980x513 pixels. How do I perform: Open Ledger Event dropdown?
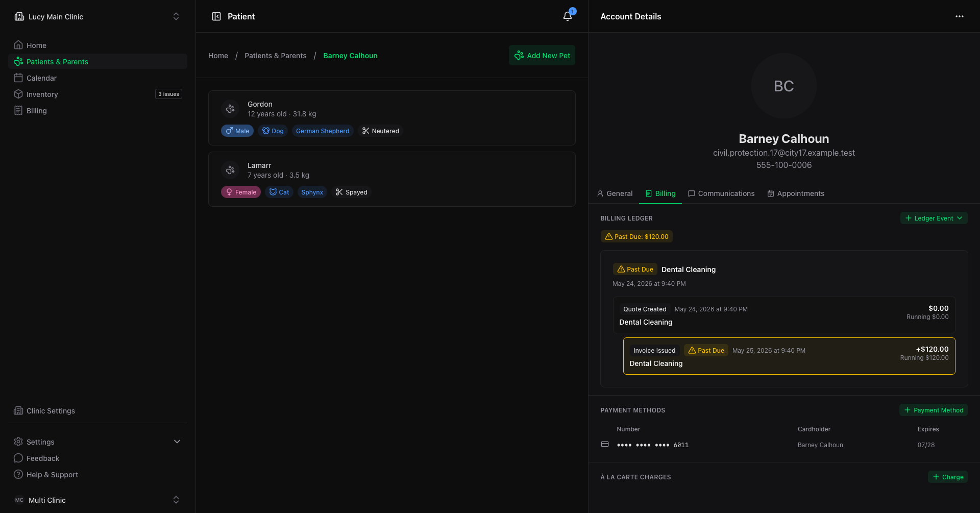pos(934,218)
